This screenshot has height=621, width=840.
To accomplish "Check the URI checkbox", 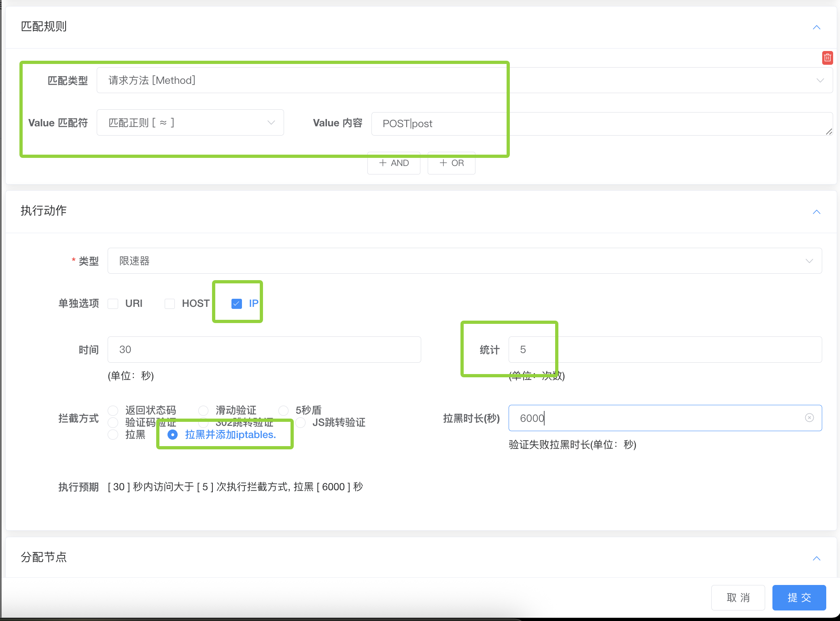I will click(113, 304).
